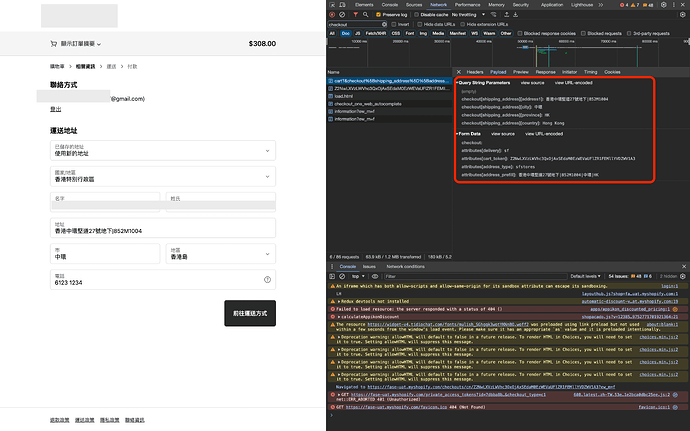The width and height of the screenshot is (690, 431).
Task: Switch to the Payload tab
Action: (496, 72)
